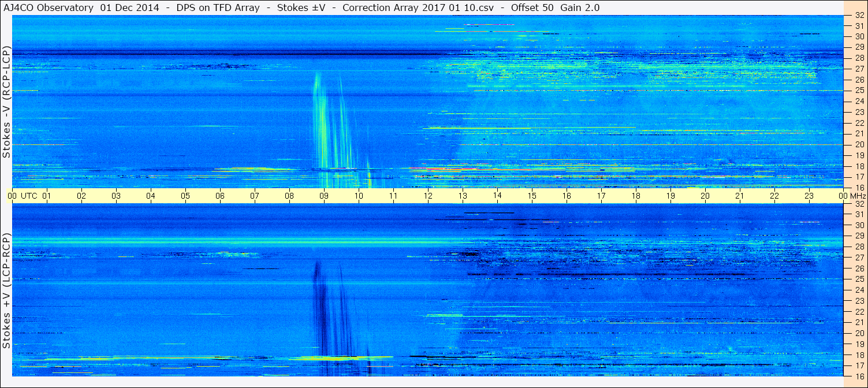This screenshot has height=388, width=868.
Task: Select the 02 hour time marker
Action: click(81, 196)
